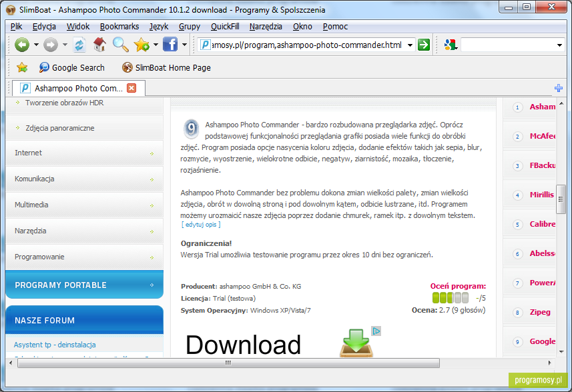The image size is (572, 392).
Task: Click the gray Forward navigation arrow
Action: point(50,45)
